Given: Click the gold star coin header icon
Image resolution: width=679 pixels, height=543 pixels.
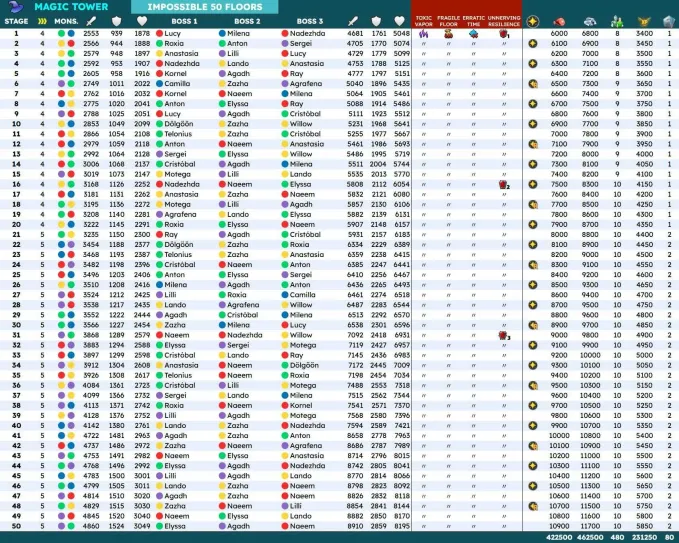Looking at the screenshot, I should tap(533, 20).
